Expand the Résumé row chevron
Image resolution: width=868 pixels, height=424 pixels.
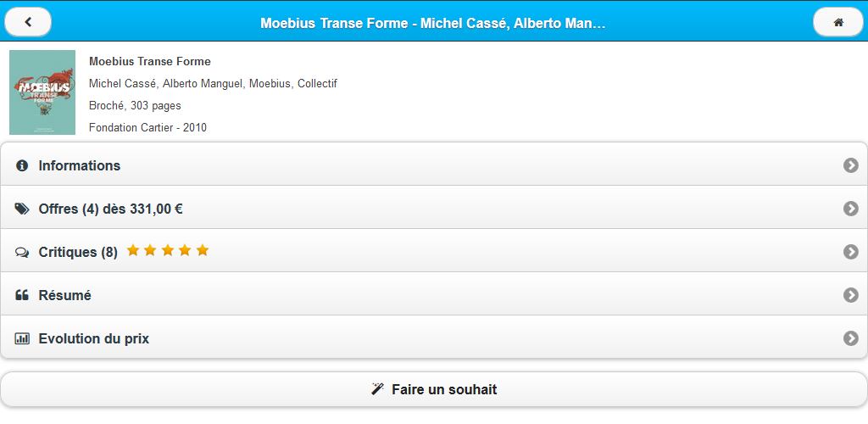(851, 295)
